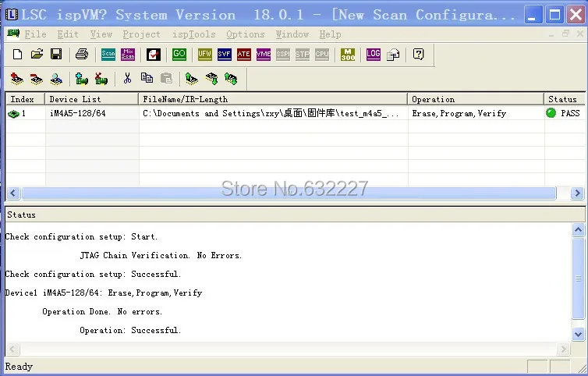Screen dimensions: 588x376
Task: Click the device table horizontal scrollbar right arrow
Action: click(577, 193)
